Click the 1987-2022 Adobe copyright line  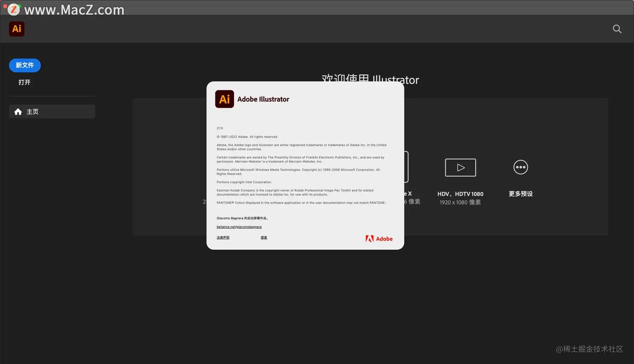tap(247, 137)
